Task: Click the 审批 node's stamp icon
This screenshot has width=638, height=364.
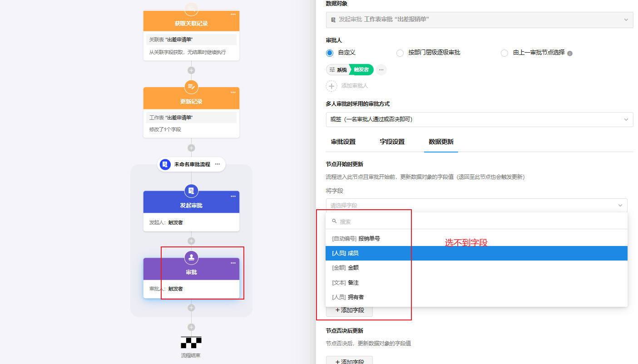Action: coord(191,257)
